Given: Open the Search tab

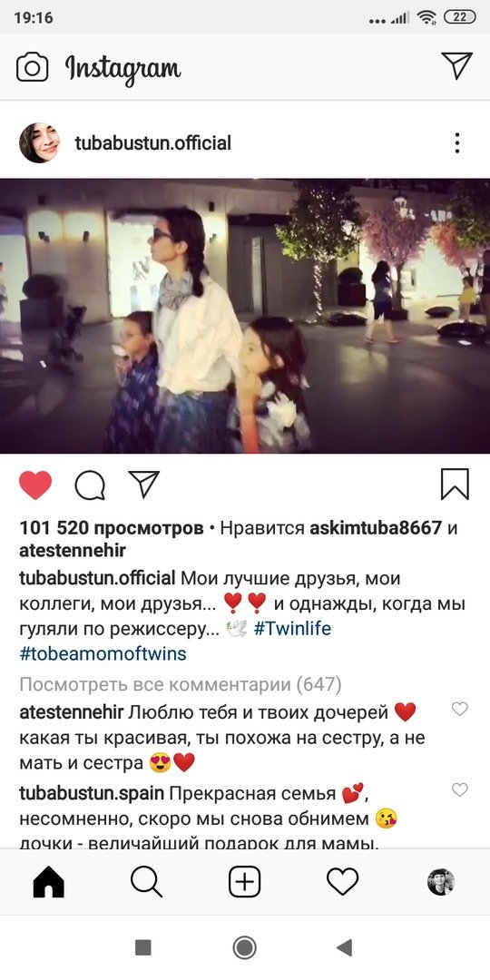Looking at the screenshot, I should click(x=146, y=883).
